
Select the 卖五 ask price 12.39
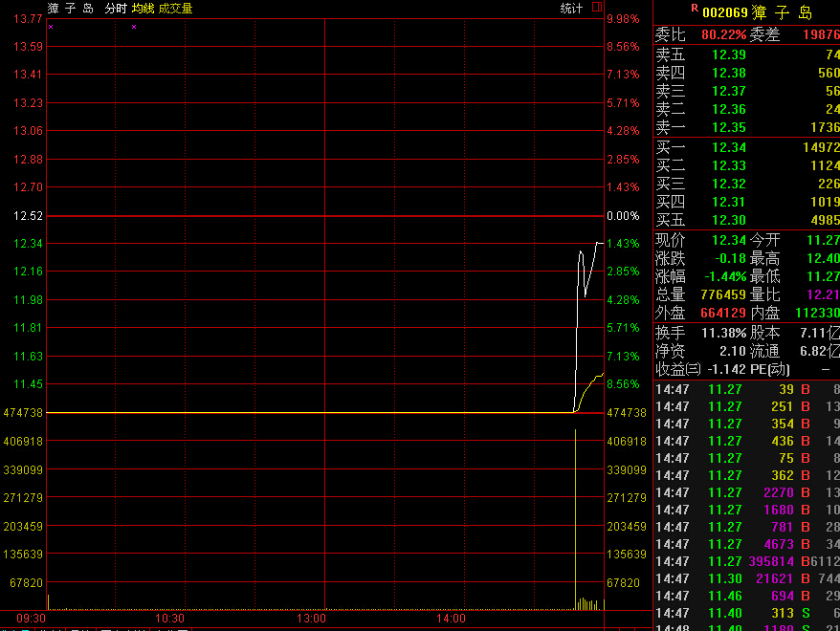729,54
